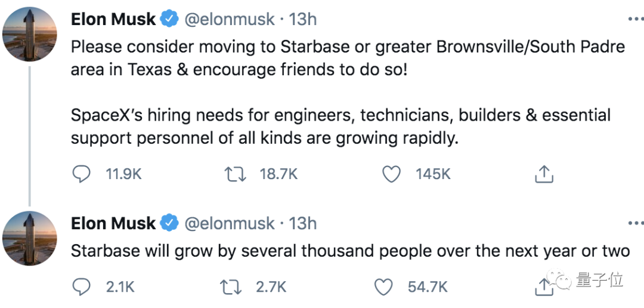This screenshot has width=644, height=308.
Task: Open more options for the first tweet
Action: point(634,19)
